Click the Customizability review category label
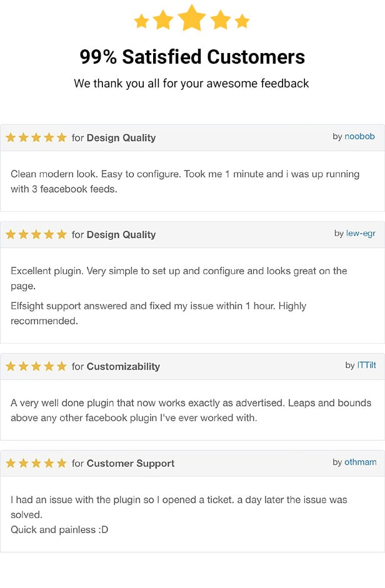 click(x=123, y=366)
